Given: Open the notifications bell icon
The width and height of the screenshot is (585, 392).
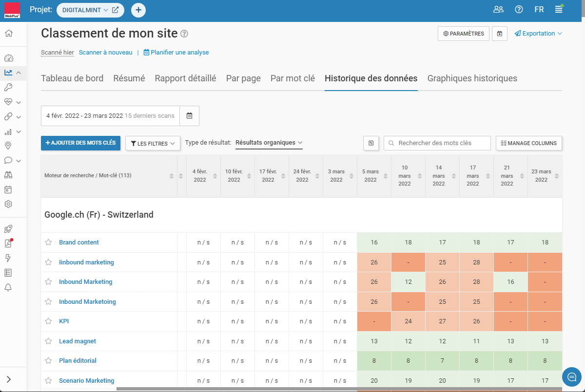Looking at the screenshot, I should [x=8, y=287].
